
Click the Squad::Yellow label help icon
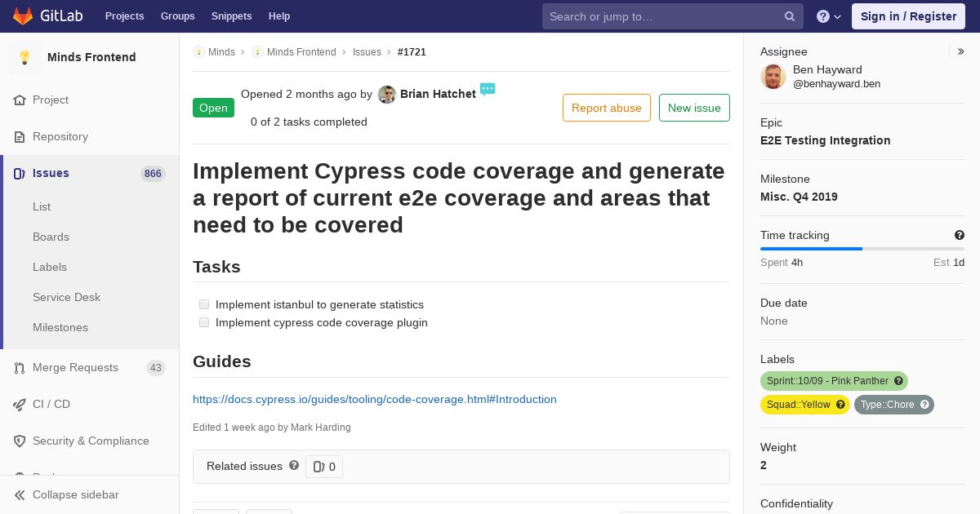click(x=840, y=405)
